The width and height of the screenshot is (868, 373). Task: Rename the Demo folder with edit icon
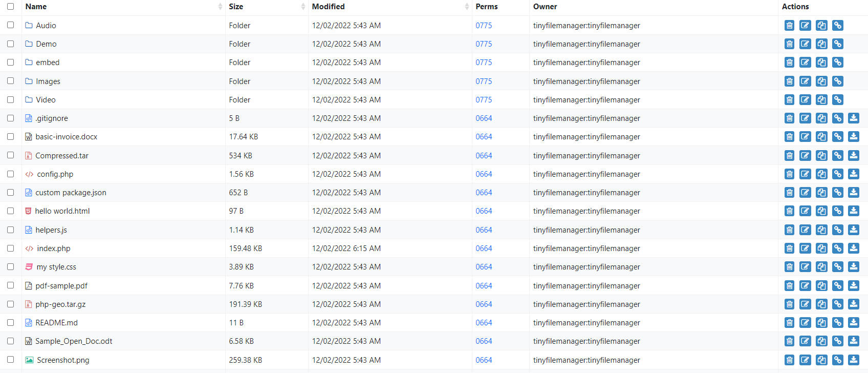click(805, 44)
